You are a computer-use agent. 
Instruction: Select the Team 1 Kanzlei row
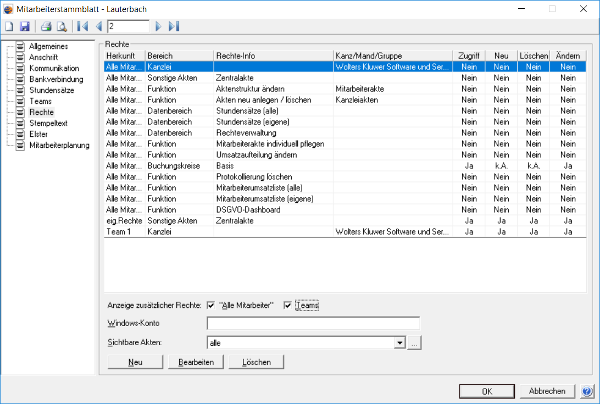coord(345,232)
